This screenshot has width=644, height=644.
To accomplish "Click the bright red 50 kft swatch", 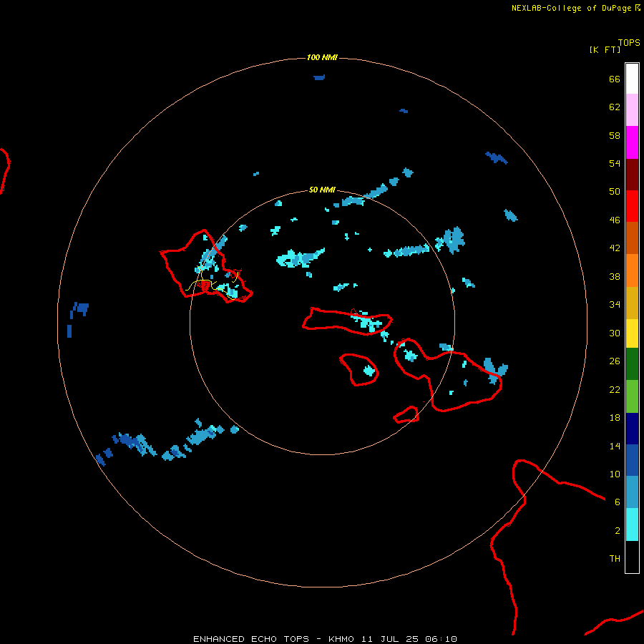I will coord(632,206).
